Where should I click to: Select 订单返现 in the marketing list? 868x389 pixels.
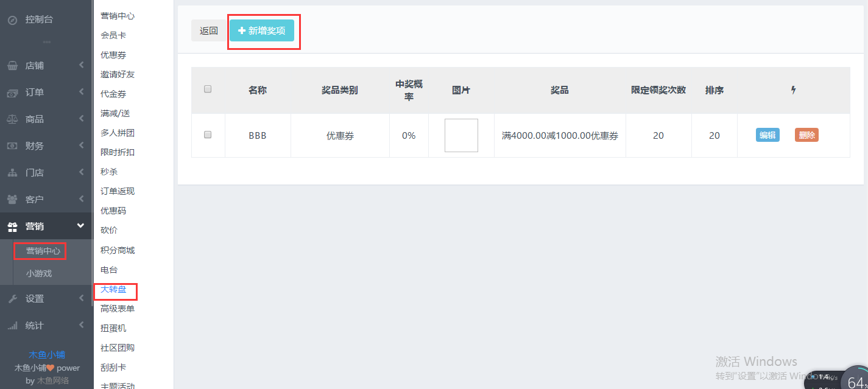[x=118, y=191]
